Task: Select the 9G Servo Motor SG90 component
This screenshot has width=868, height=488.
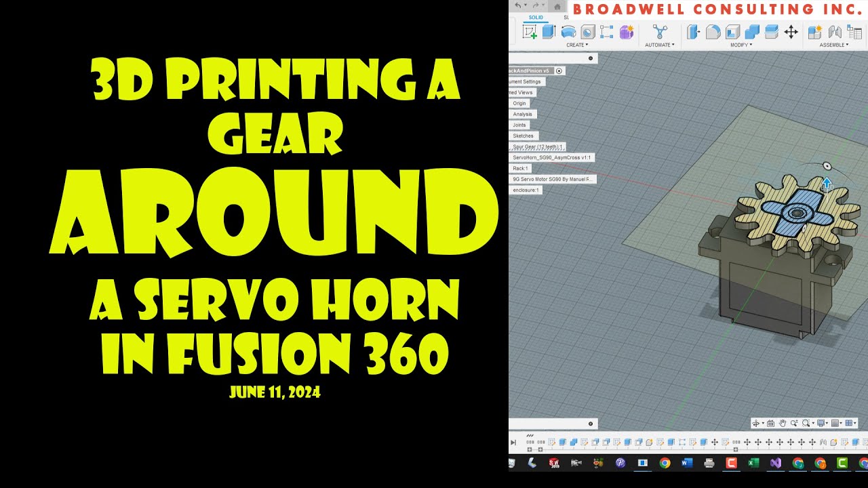Action: tap(552, 179)
